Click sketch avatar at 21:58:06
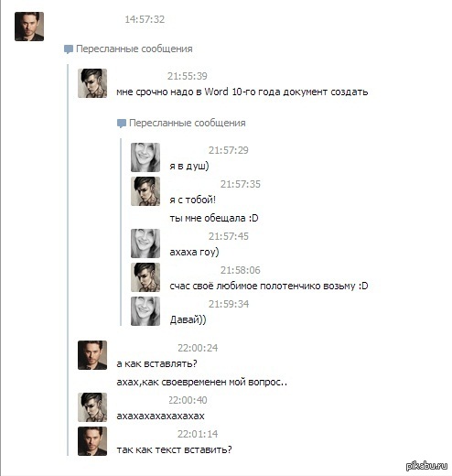This screenshot has height=476, width=452. tap(145, 277)
